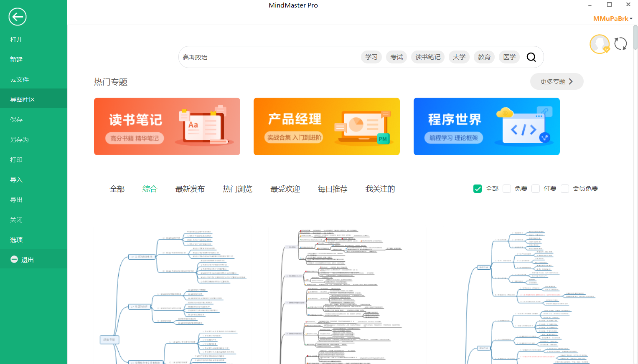Screen dimensions: 638x364
Task: Switch to 热门浏览 tab
Action: coord(238,189)
